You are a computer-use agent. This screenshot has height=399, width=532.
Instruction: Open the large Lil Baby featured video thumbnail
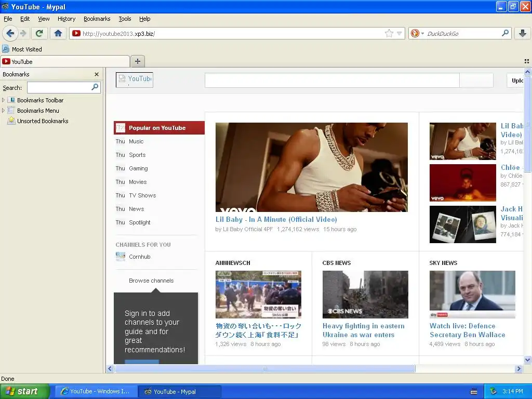(312, 167)
